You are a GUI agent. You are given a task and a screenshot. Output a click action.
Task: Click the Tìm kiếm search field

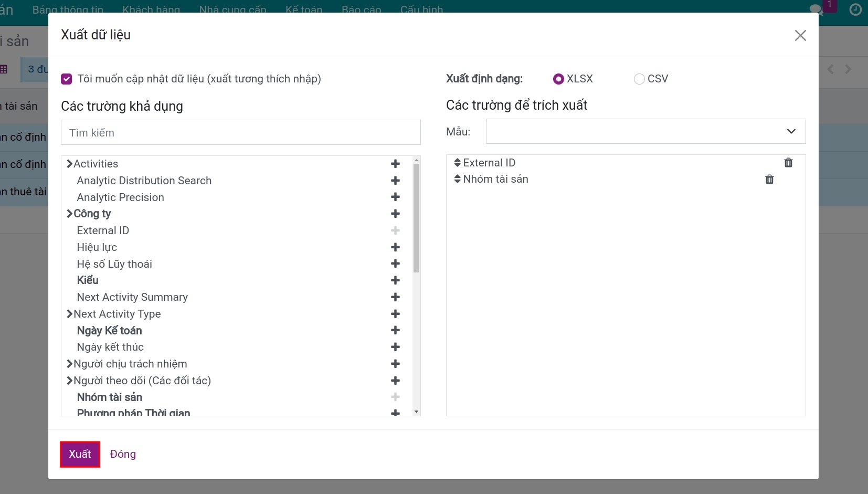pos(241,132)
